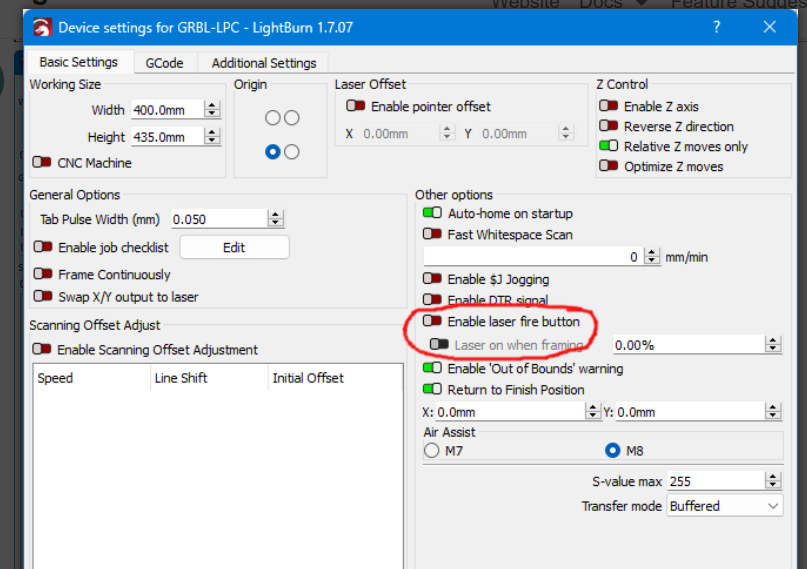Increase the Width value with spinner arrow
The height and width of the screenshot is (569, 807).
[x=212, y=105]
